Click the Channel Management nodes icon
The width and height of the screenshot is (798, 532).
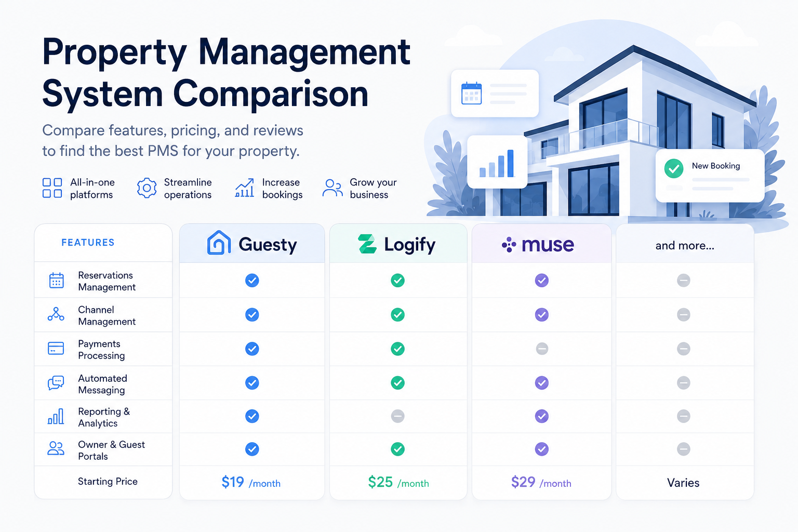click(56, 314)
